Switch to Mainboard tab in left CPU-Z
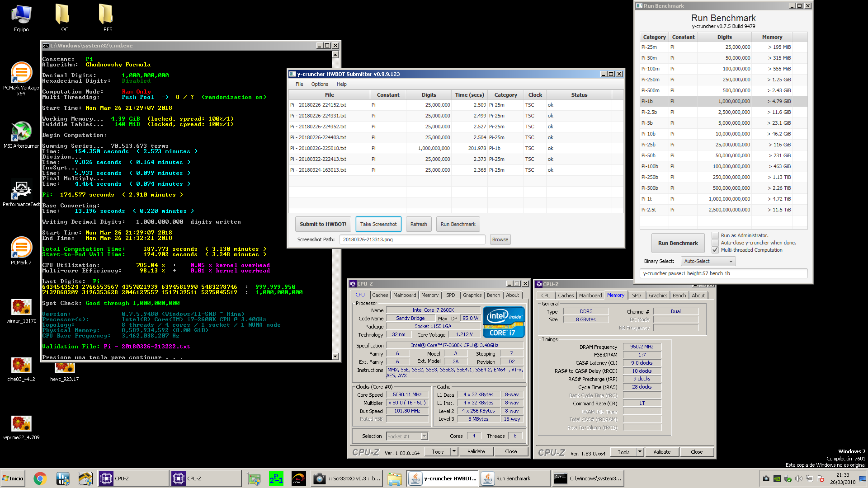868x488 pixels. tap(405, 295)
